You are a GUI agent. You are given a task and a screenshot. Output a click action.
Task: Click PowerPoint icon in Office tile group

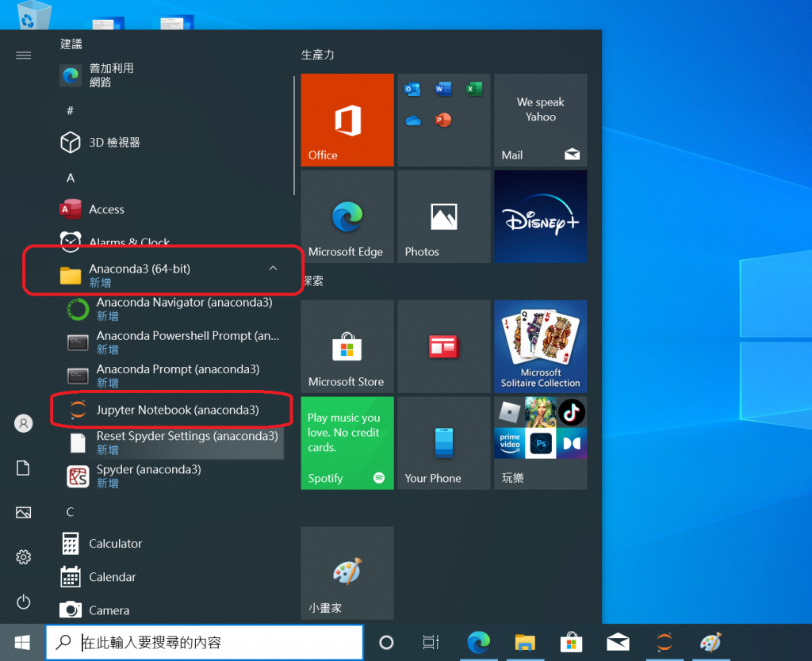coord(443,120)
